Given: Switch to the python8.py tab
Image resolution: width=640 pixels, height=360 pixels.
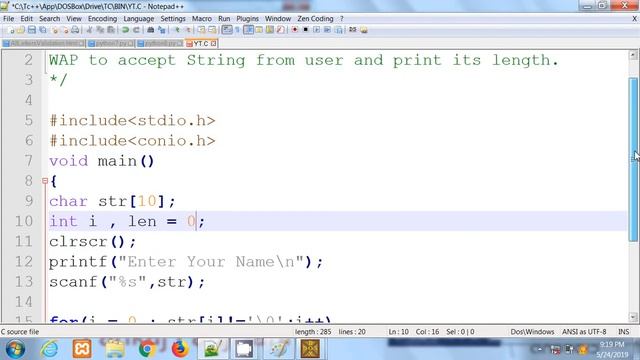Looking at the screenshot, I should coord(160,43).
